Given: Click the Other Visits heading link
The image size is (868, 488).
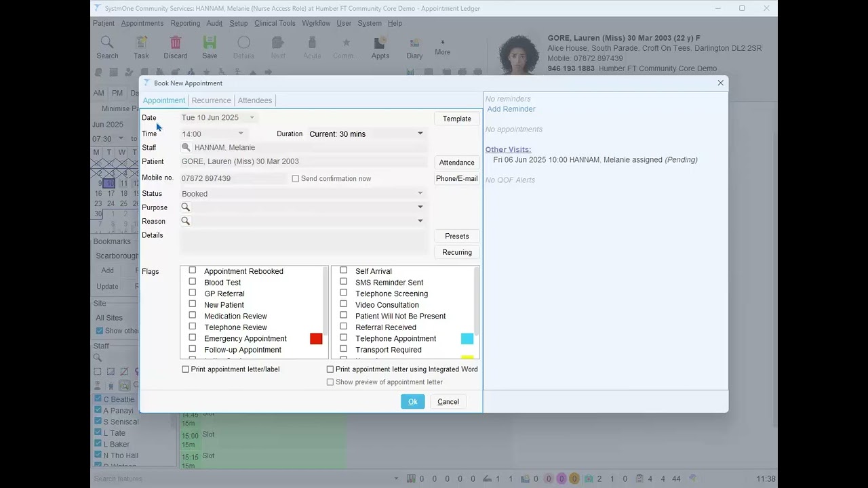Looking at the screenshot, I should (x=508, y=149).
